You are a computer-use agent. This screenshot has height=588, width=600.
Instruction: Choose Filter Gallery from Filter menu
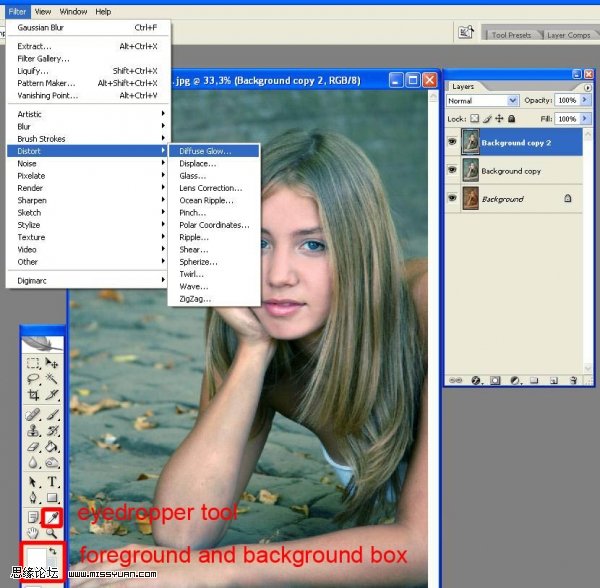pos(89,59)
